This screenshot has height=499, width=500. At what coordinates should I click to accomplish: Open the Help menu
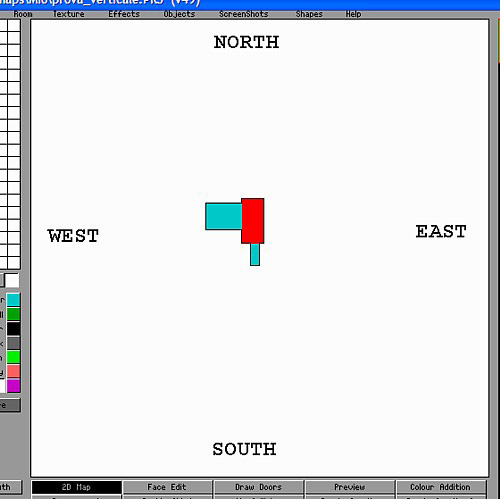(353, 14)
